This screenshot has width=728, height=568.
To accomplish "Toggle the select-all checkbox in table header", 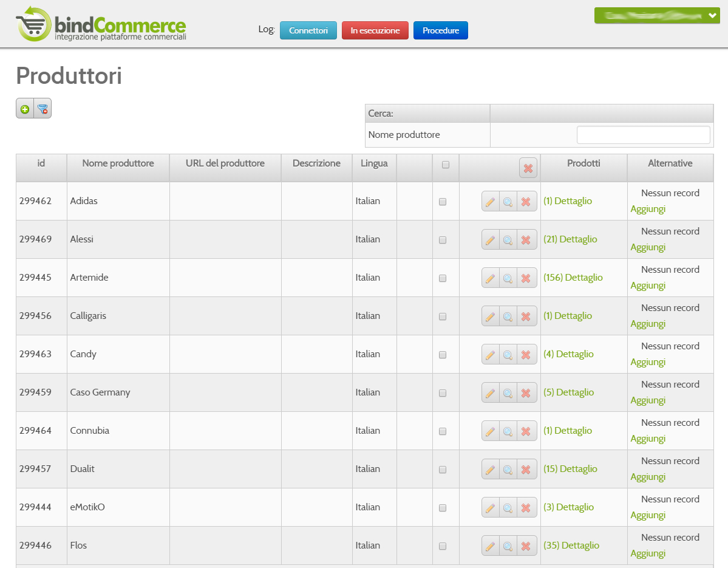I will [446, 165].
